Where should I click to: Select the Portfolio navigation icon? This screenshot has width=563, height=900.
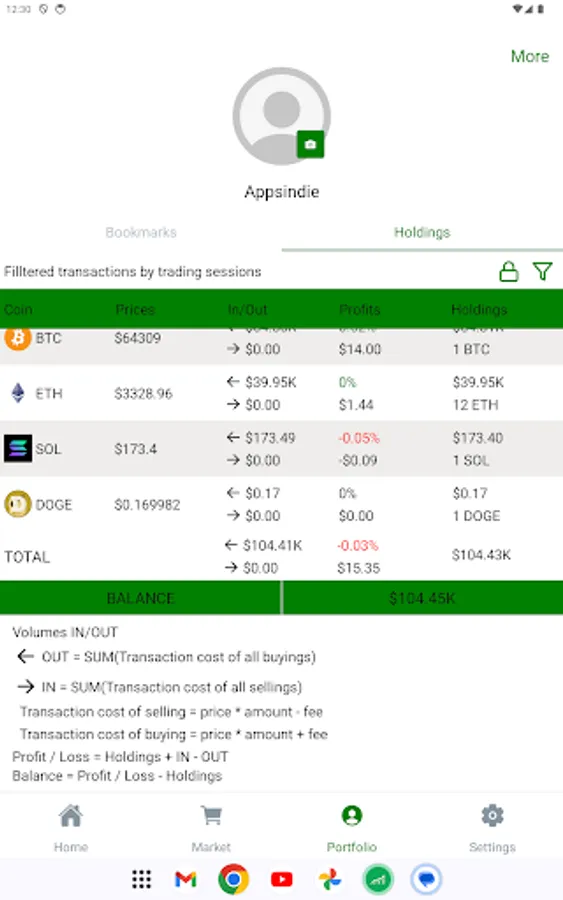(352, 816)
